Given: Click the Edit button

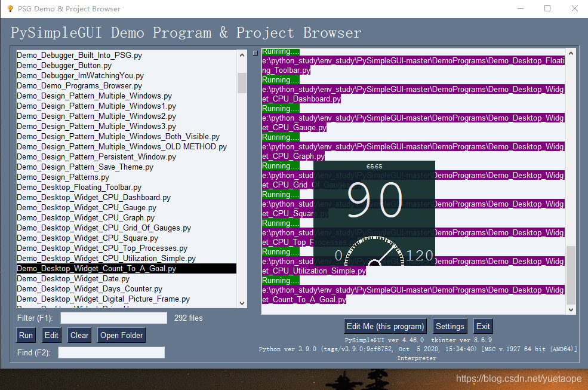Looking at the screenshot, I should click(x=51, y=335).
